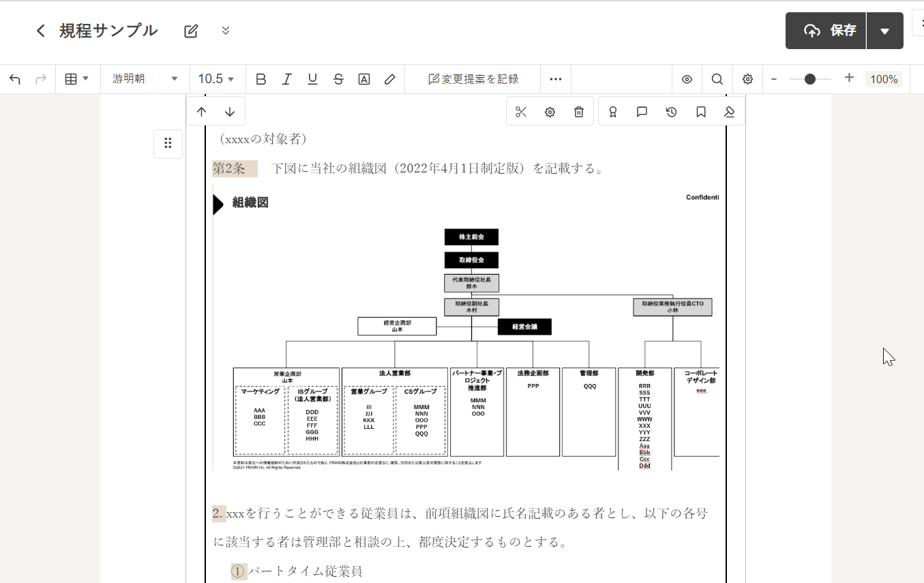Toggle italic formatting
The image size is (924, 583).
286,79
